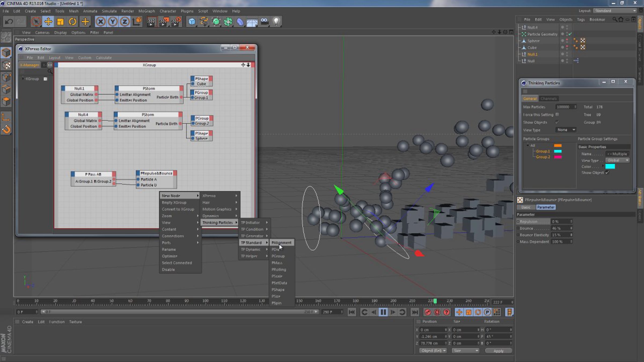Open TP Dynamic submenu
This screenshot has width=644, height=362.
254,249
